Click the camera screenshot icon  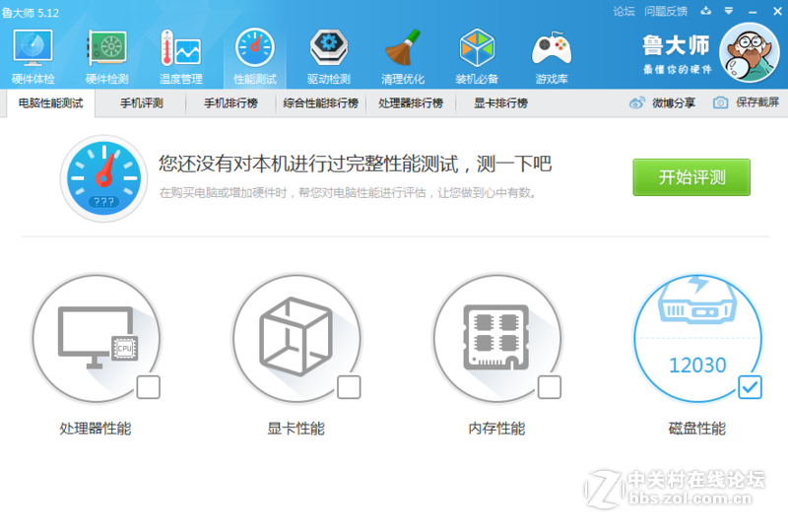tap(720, 103)
